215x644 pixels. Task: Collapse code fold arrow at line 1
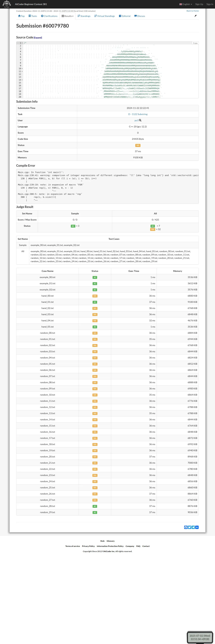click(x=22, y=43)
